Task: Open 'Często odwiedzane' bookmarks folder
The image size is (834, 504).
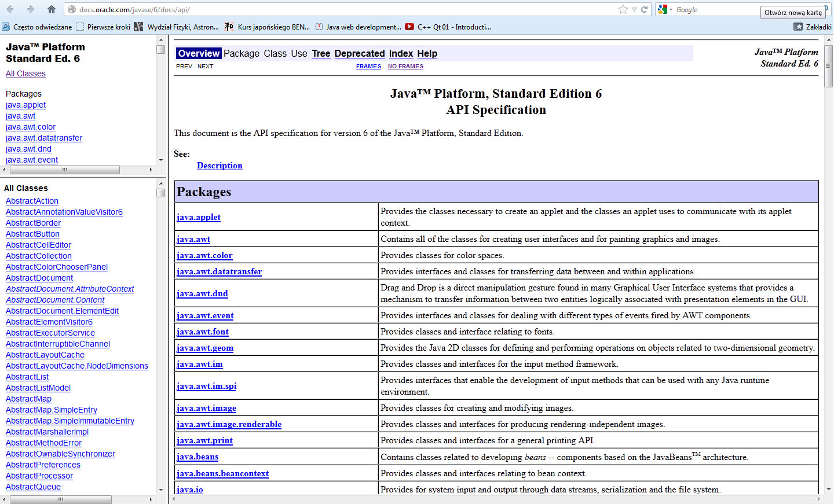Action: (x=37, y=27)
